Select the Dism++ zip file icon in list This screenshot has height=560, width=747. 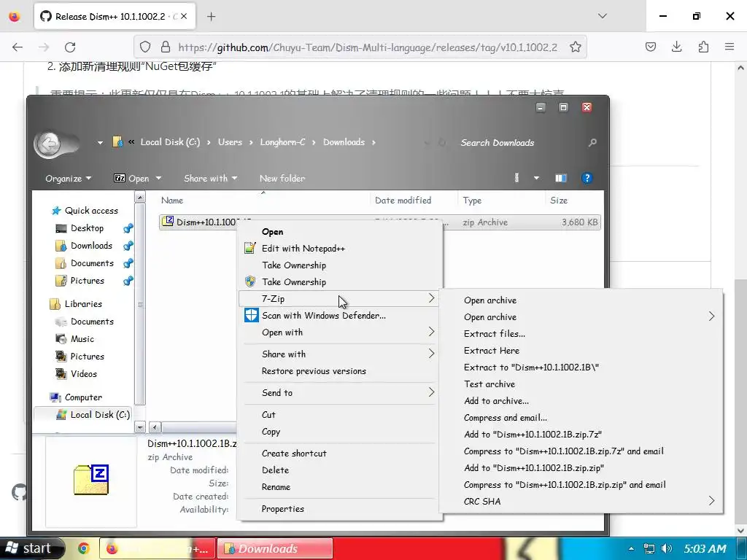tap(168, 222)
